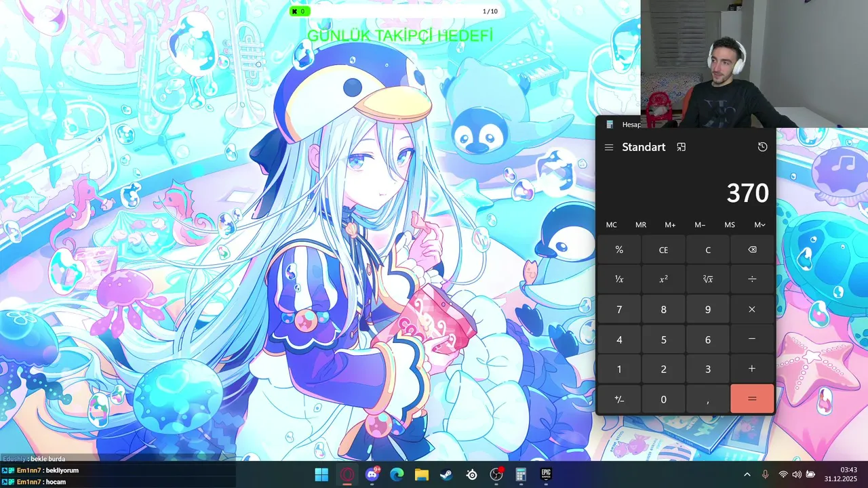Open Epic Games Launcher from the taskbar
This screenshot has width=868, height=488.
click(546, 474)
